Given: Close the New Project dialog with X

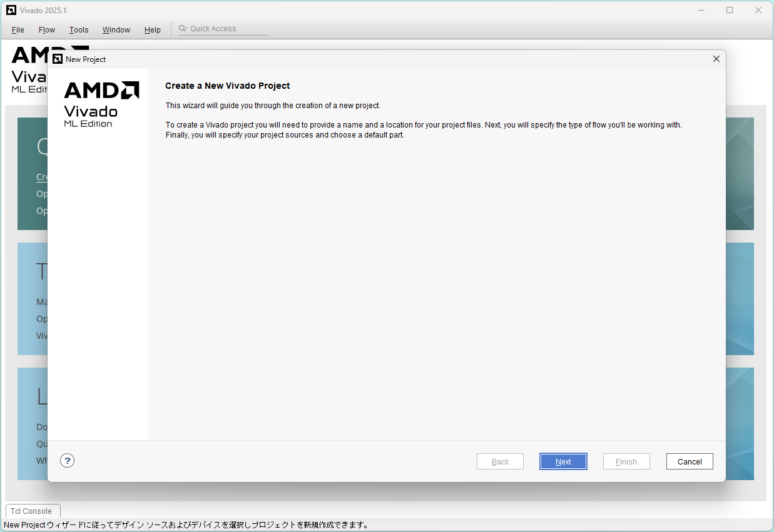Looking at the screenshot, I should click(x=716, y=59).
